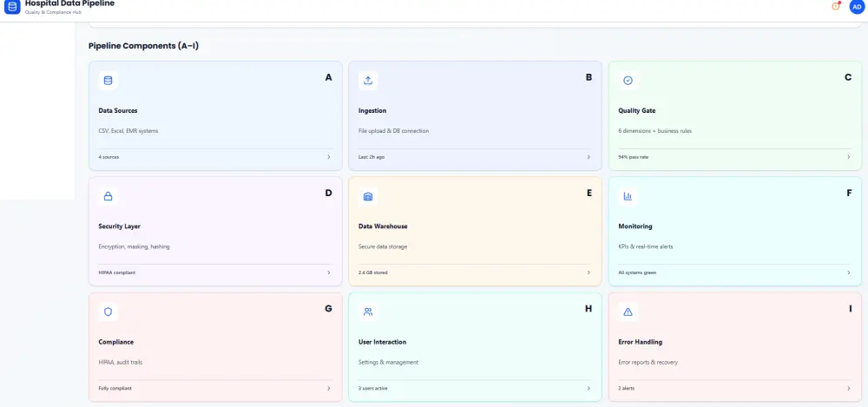The height and width of the screenshot is (407, 868).
Task: Click the User Interaction people icon
Action: coord(368,312)
